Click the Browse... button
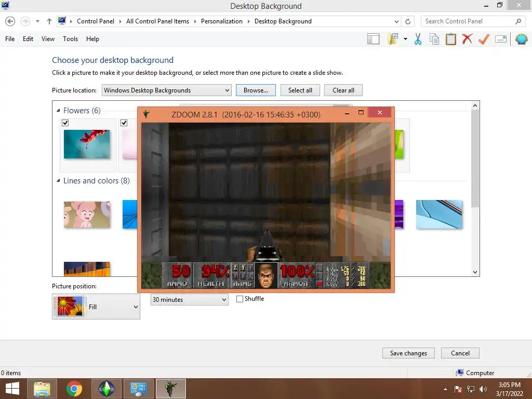 [256, 90]
